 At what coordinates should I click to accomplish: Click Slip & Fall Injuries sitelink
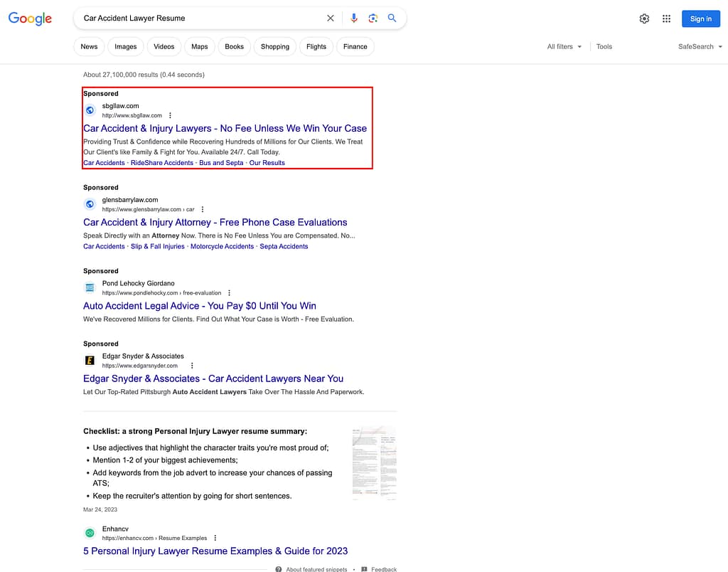coord(157,246)
